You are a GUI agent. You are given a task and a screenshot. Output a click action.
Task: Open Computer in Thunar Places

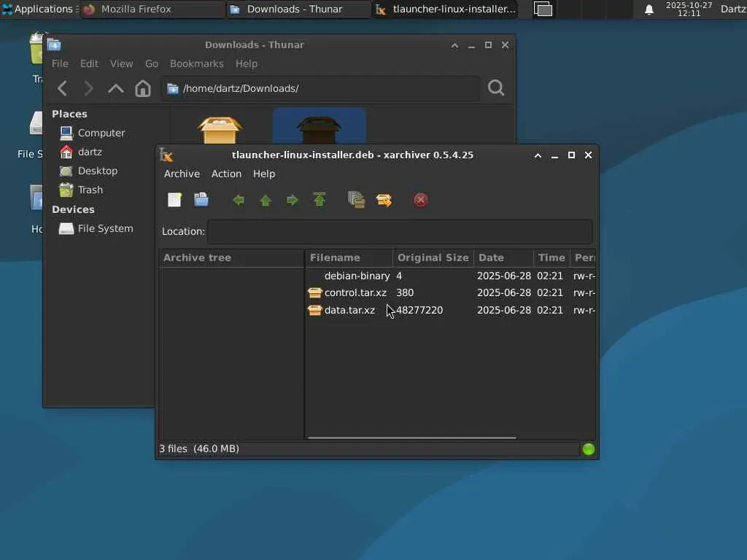click(101, 133)
